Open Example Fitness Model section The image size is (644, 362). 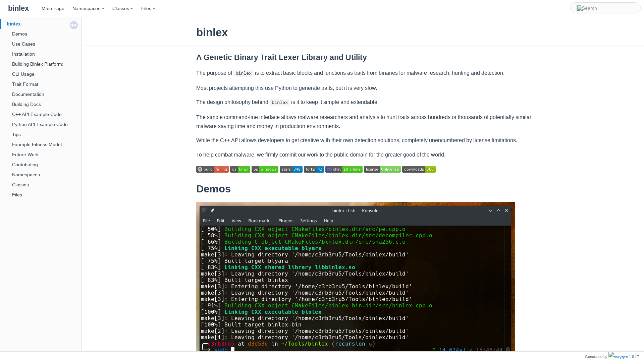click(x=37, y=144)
